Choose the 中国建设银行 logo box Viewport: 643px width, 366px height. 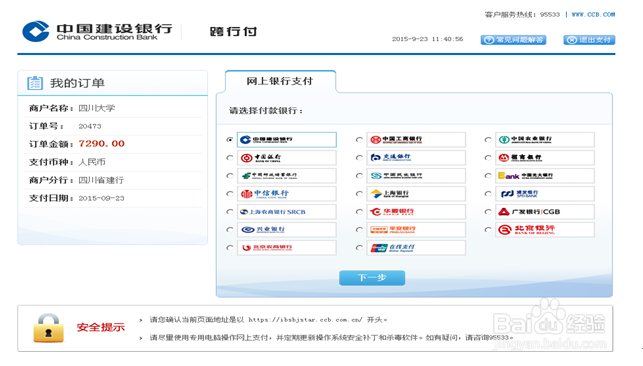(x=287, y=140)
